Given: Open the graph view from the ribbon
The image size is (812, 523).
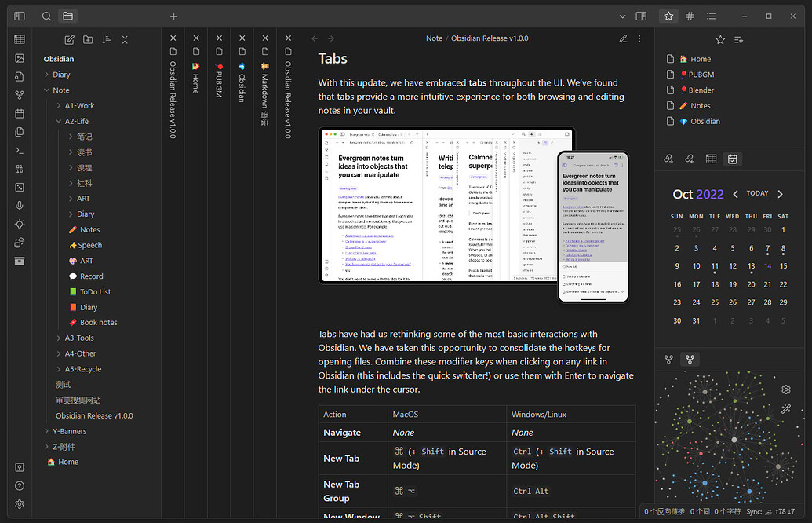Looking at the screenshot, I should click(x=20, y=94).
